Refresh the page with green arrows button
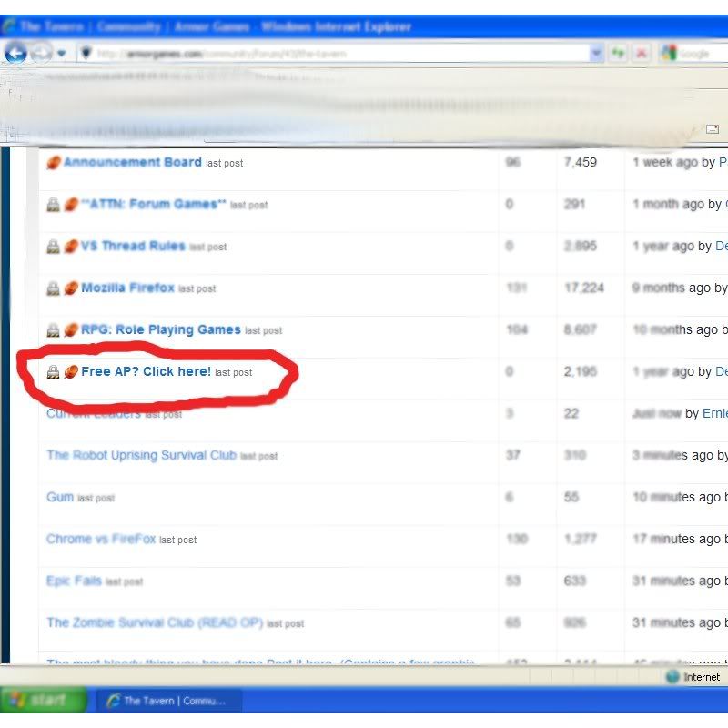Screen dimensions: 728x728 (x=619, y=54)
